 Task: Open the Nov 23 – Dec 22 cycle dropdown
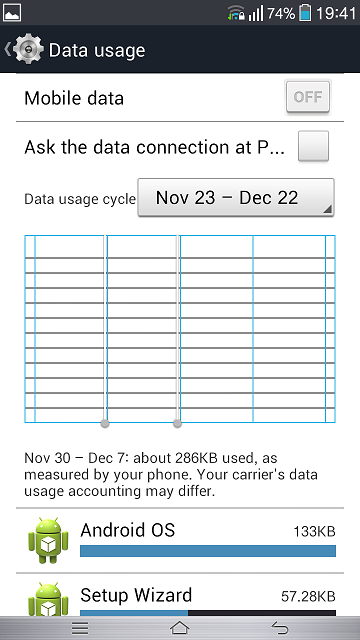click(236, 198)
